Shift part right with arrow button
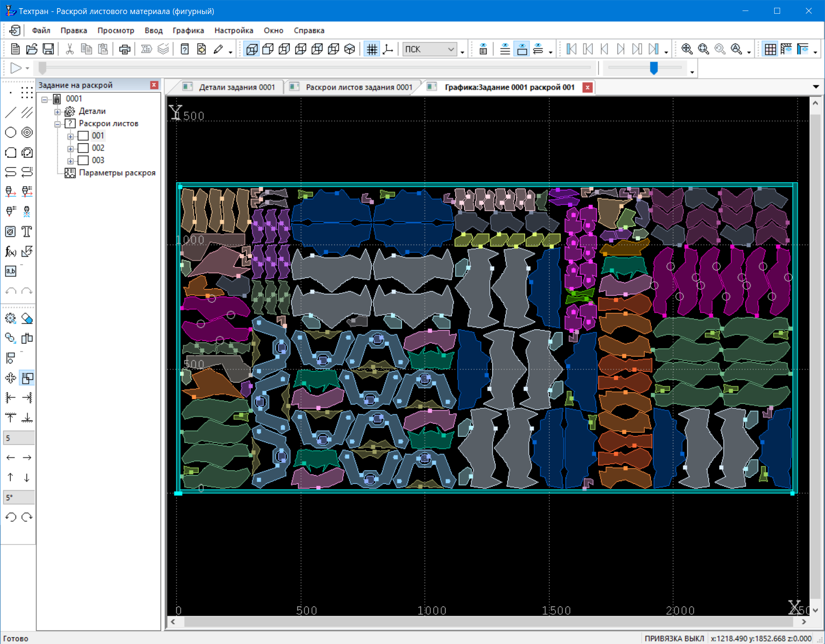The height and width of the screenshot is (644, 825). coord(27,458)
